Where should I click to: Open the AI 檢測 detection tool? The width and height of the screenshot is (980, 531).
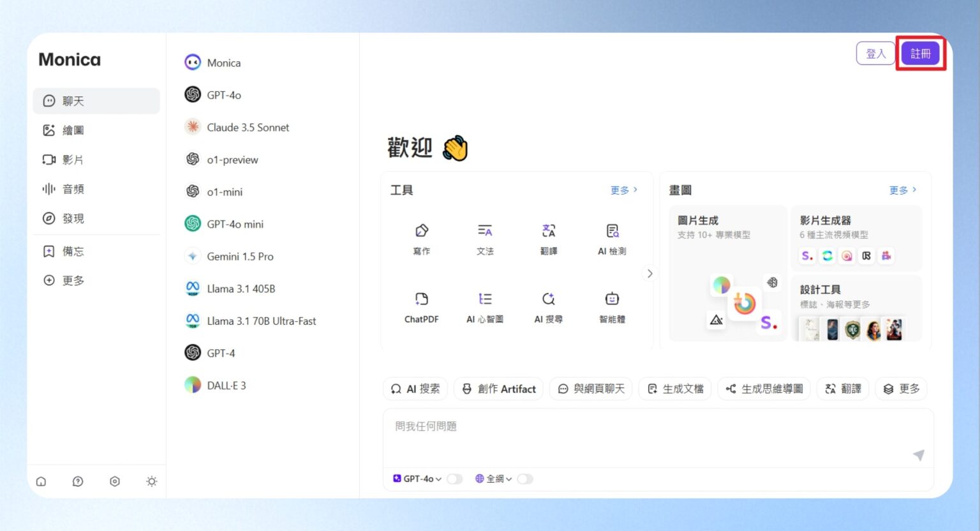(611, 231)
